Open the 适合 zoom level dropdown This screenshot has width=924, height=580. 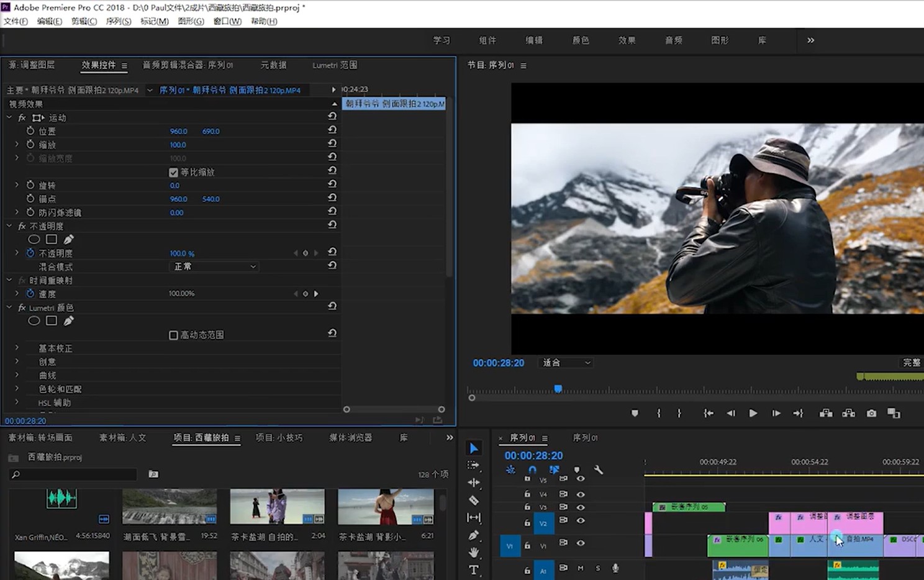click(566, 363)
